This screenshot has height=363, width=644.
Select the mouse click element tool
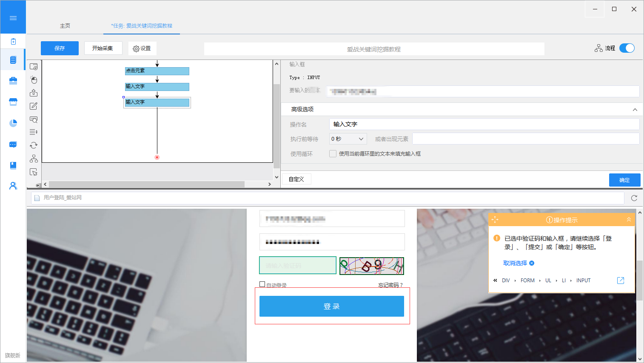pyautogui.click(x=34, y=80)
